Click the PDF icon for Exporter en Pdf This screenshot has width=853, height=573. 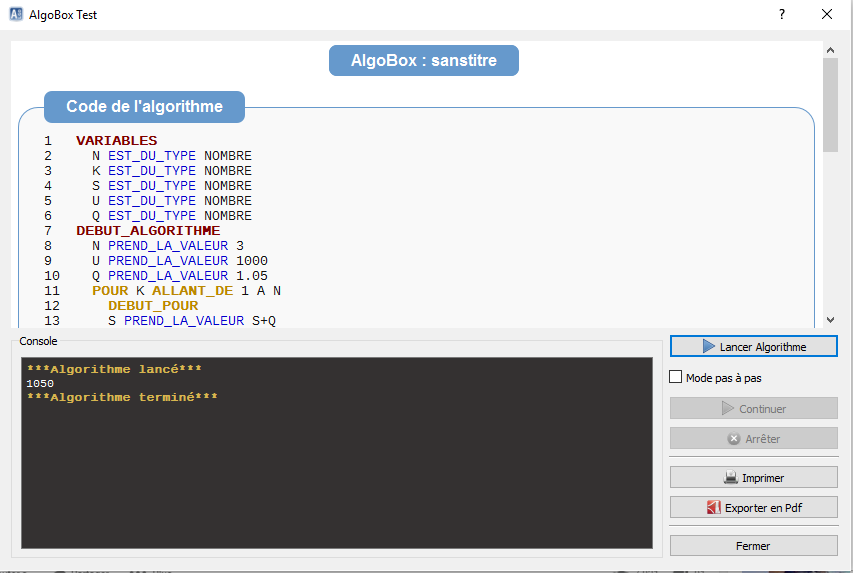(713, 508)
